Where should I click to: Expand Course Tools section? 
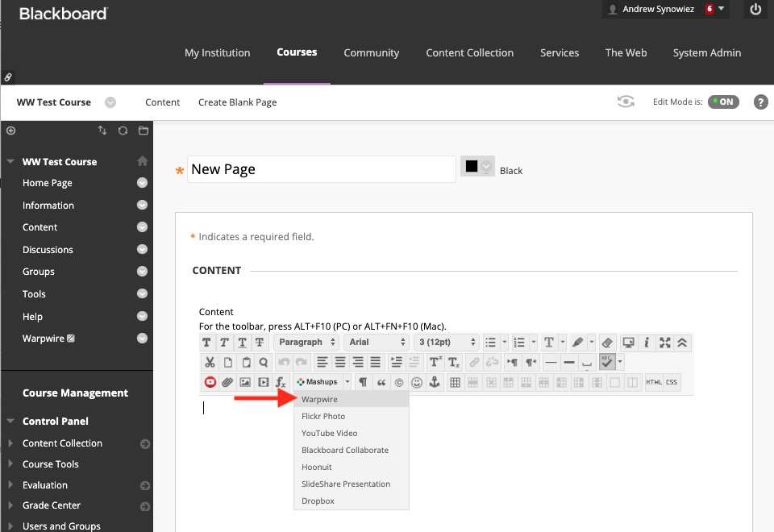(10, 464)
